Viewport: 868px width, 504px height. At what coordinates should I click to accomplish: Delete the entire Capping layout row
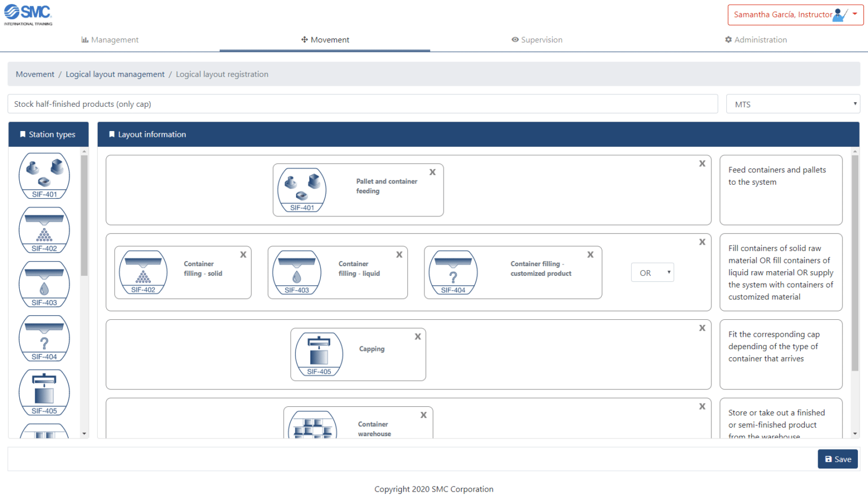pos(702,327)
